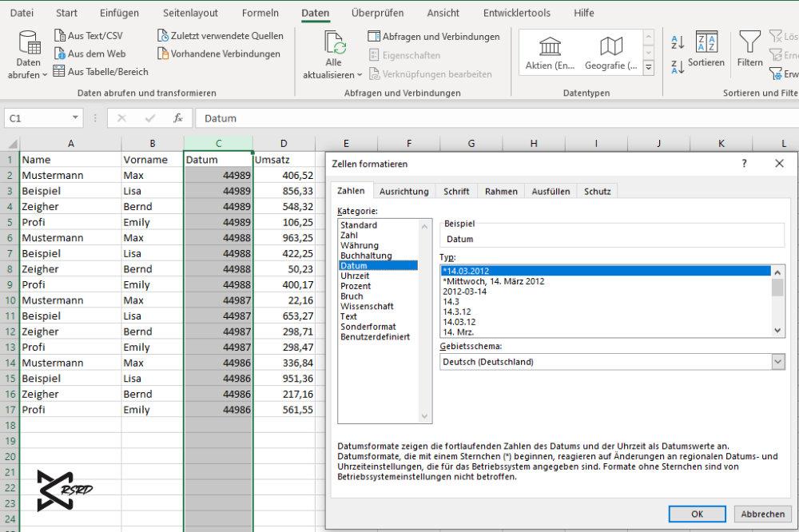Click Aus Text/CSV import icon
Image resolution: width=799 pixels, height=532 pixels.
point(60,36)
